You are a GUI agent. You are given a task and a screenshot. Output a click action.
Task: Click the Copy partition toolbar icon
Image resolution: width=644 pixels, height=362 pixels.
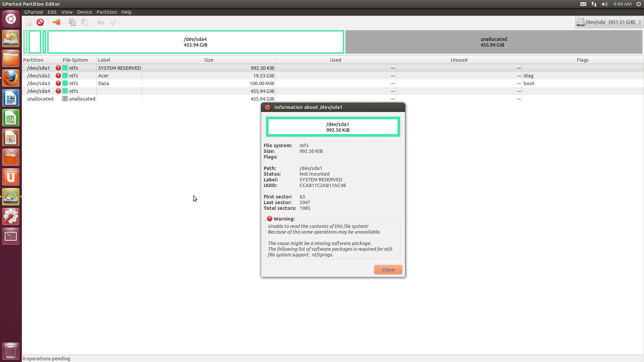coord(72,22)
